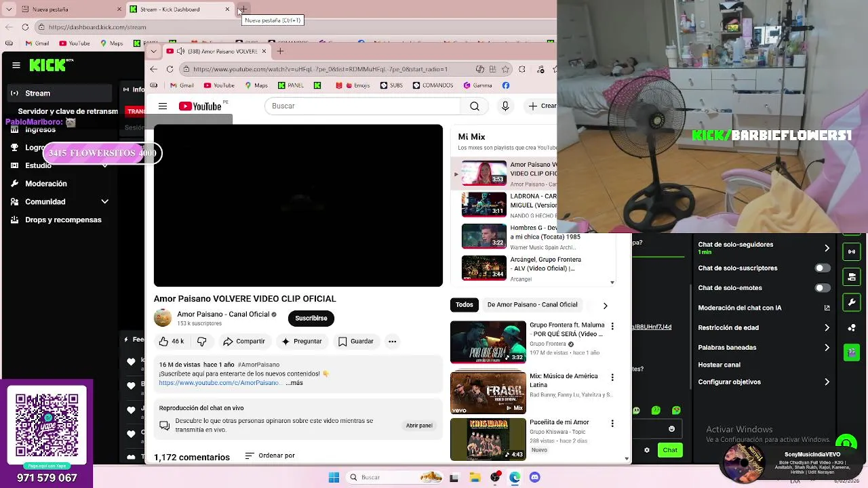Viewport: 868px width, 488px height.
Task: Activate YouTube voice search microphone
Action: (505, 106)
